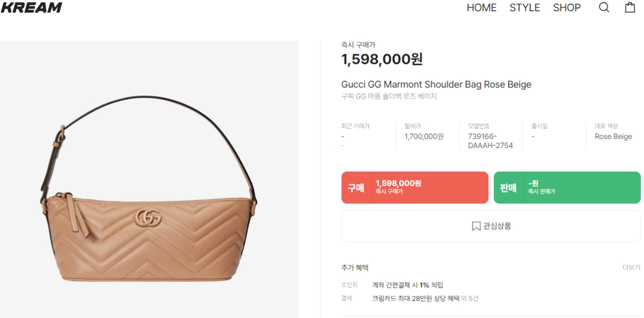The image size is (644, 318).
Task: Click Rose Beige representative color value
Action: [x=613, y=136]
